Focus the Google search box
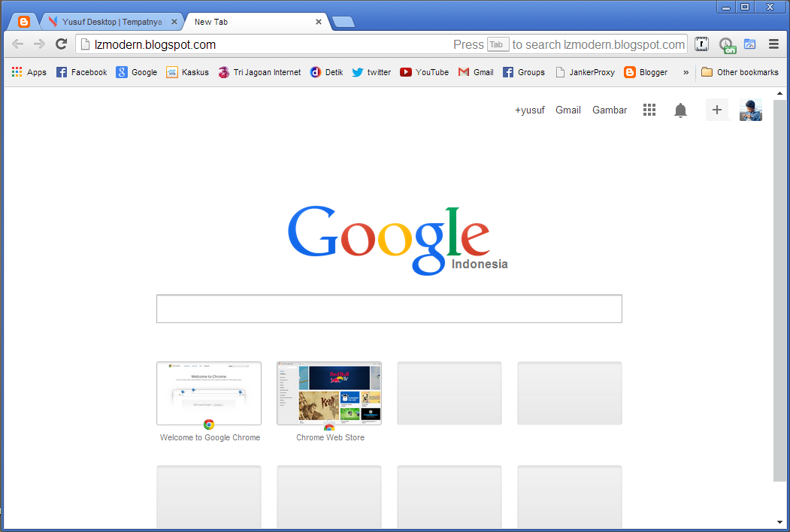 [x=389, y=309]
